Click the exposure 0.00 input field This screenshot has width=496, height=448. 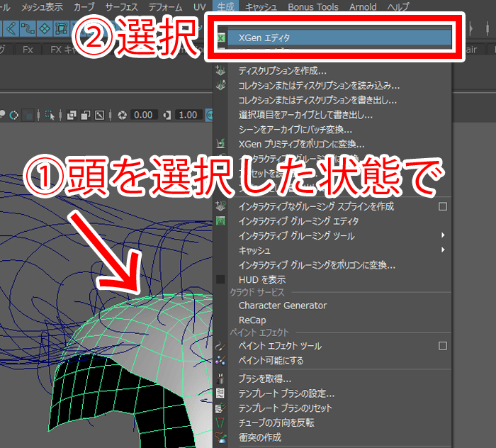click(x=144, y=115)
